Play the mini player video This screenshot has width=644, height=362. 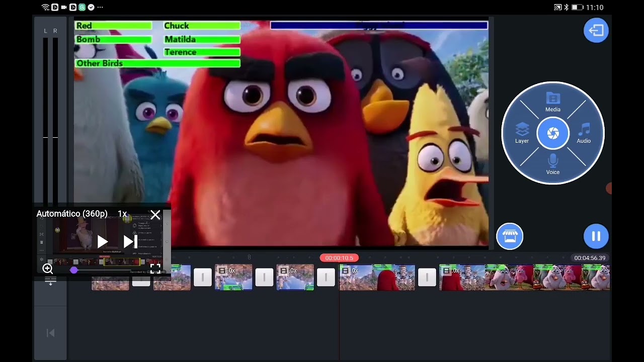click(102, 242)
